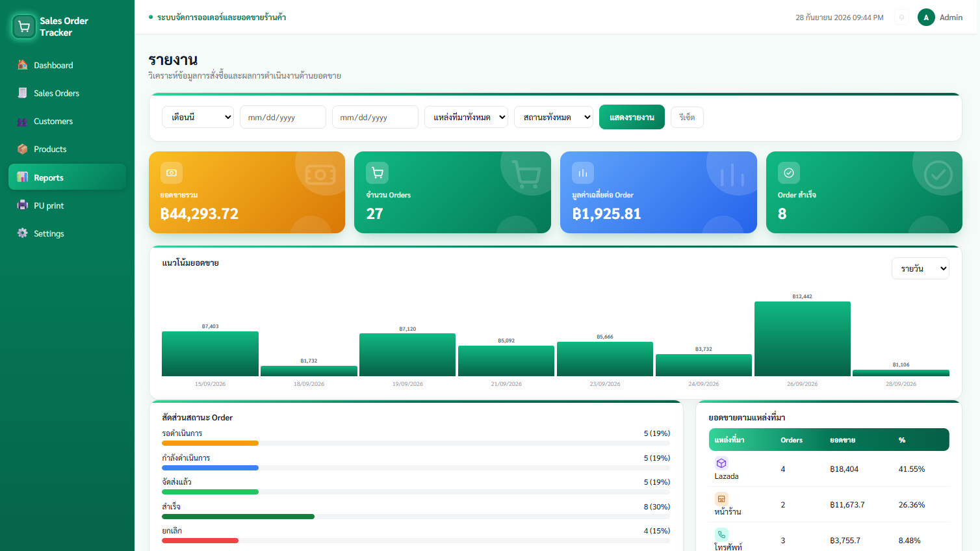The height and width of the screenshot is (551, 980).
Task: Click the red ยกเลิก progress bar
Action: pyautogui.click(x=200, y=541)
